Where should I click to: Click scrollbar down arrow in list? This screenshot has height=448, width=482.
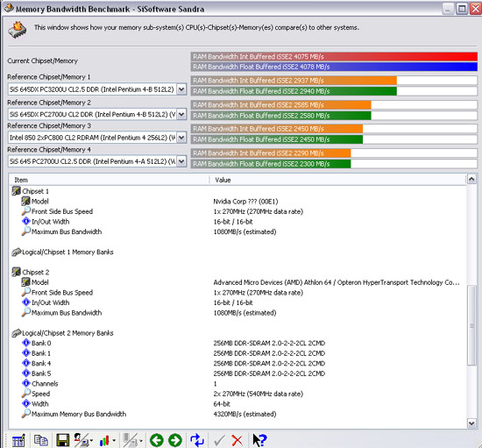click(x=471, y=423)
